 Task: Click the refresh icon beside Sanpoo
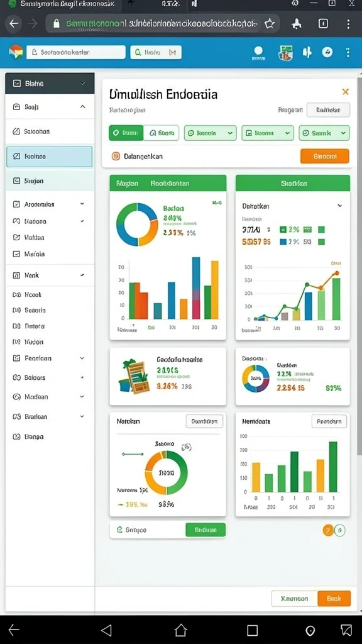(x=119, y=530)
